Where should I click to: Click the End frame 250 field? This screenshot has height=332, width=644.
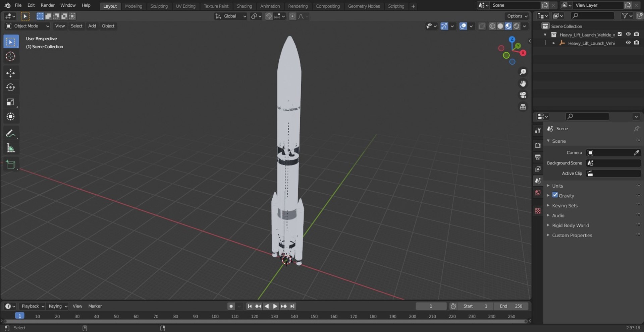pyautogui.click(x=511, y=306)
